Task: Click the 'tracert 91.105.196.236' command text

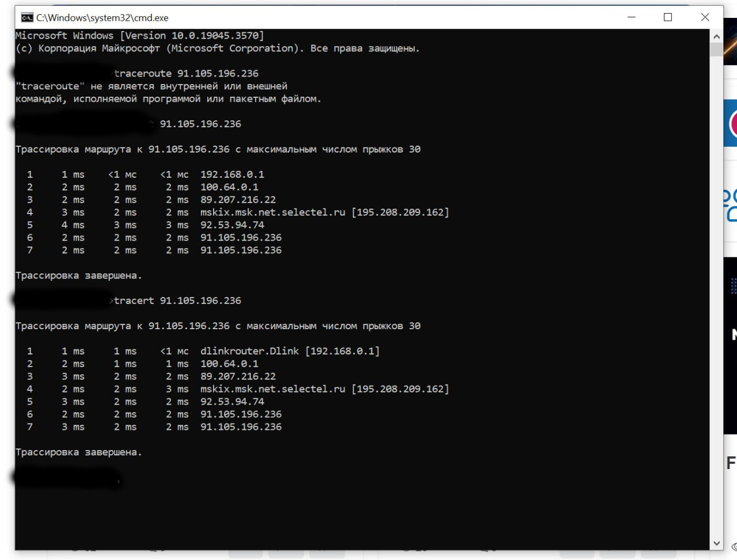Action: tap(177, 300)
